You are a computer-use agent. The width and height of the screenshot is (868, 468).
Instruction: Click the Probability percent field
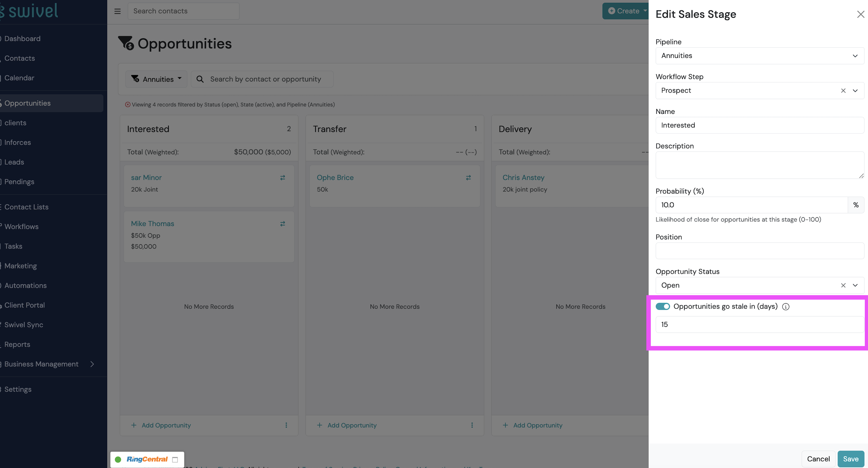click(x=751, y=205)
